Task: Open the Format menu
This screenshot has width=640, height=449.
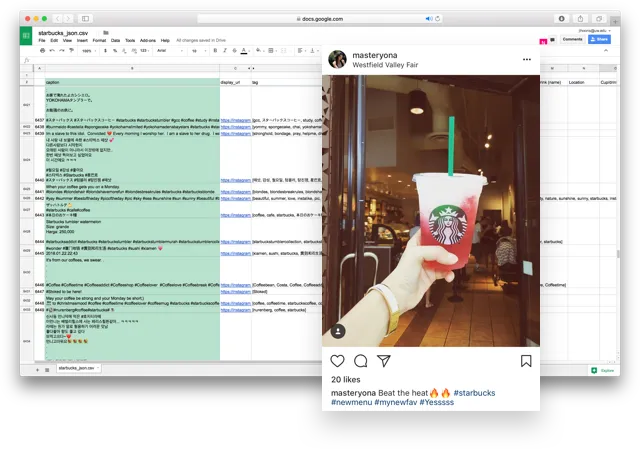Action: [x=99, y=40]
